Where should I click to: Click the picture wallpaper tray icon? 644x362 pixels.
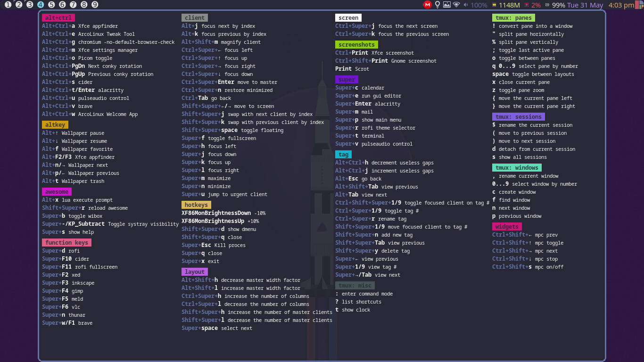click(x=447, y=5)
